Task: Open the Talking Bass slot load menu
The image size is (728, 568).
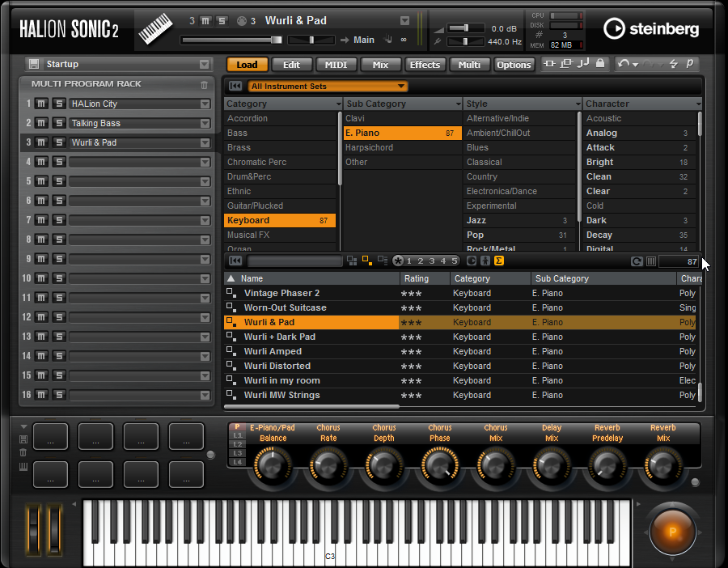Action: click(x=205, y=124)
